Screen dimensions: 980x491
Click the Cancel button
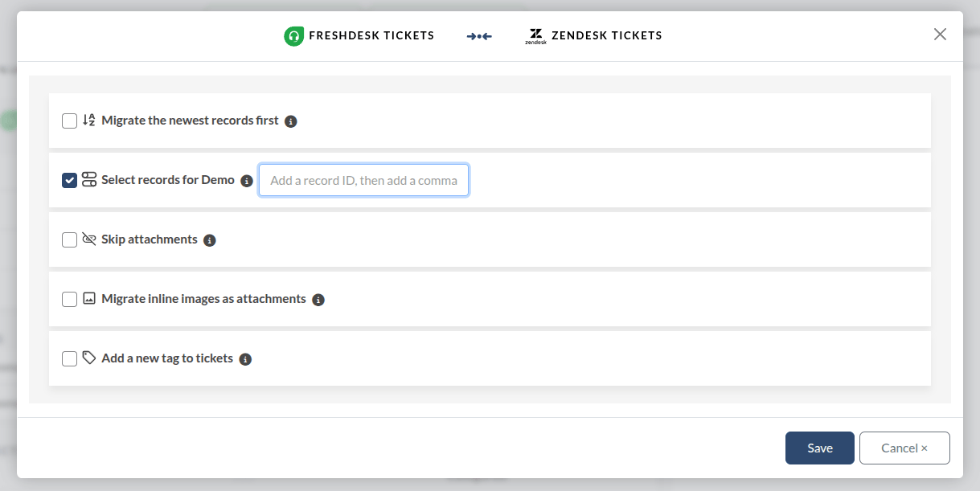(904, 448)
